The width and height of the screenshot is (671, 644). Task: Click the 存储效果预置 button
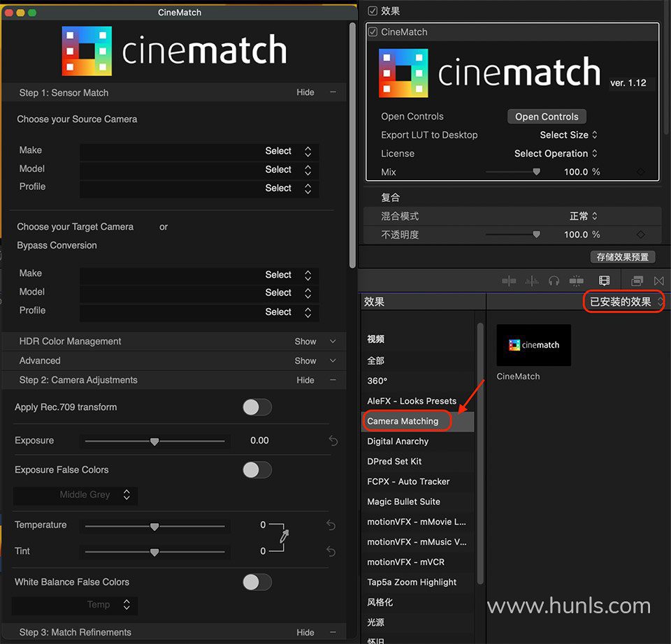tap(622, 257)
